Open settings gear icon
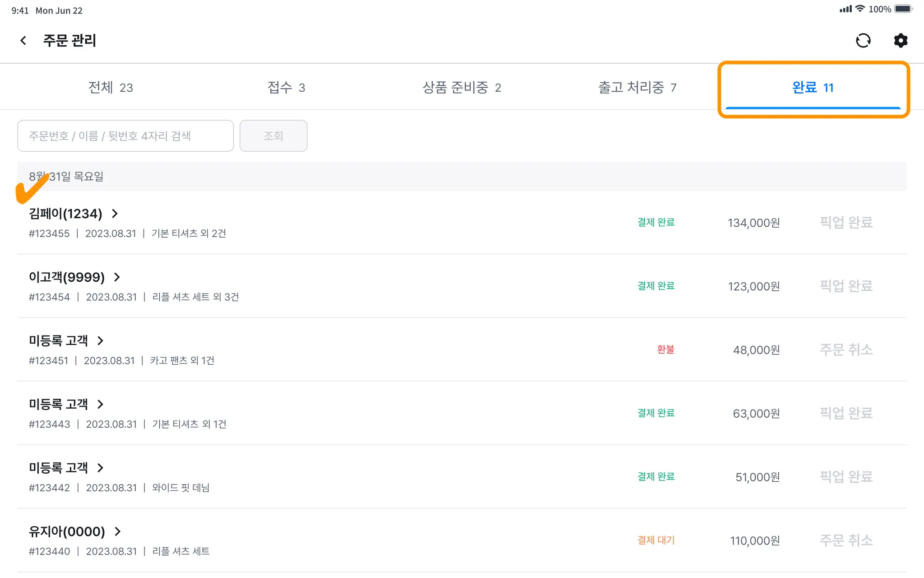This screenshot has height=578, width=924. click(x=901, y=41)
